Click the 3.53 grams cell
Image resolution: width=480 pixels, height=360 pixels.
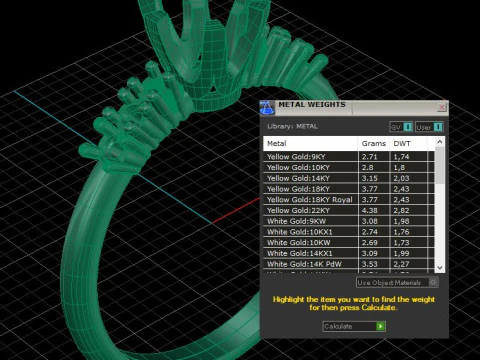pos(374,264)
